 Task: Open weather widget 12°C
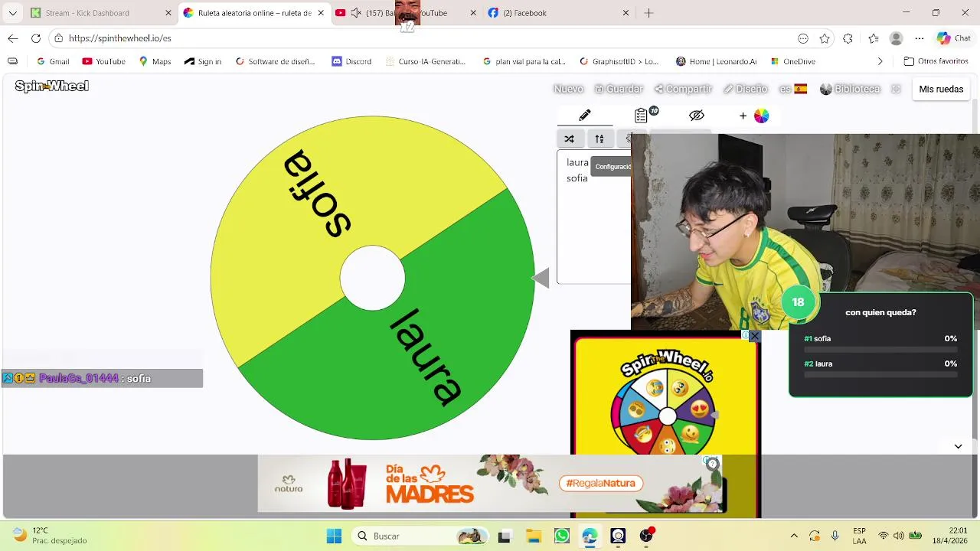(x=50, y=536)
